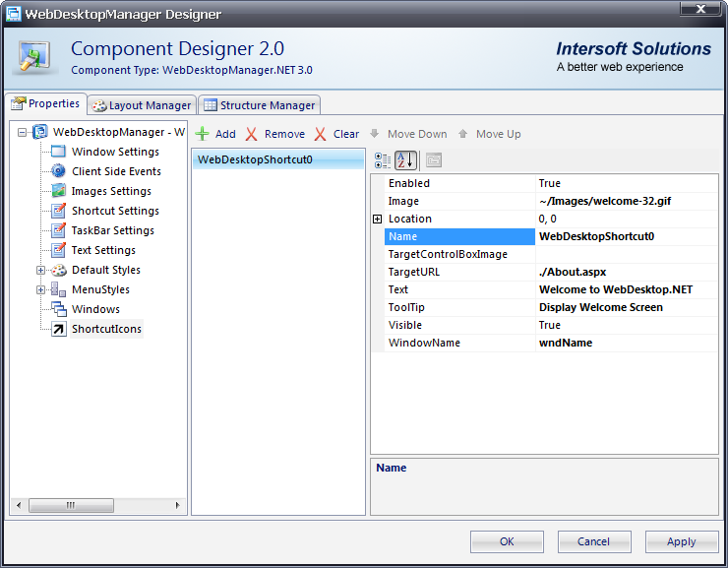Screen dimensions: 728x568
Task: Toggle Alphabetical sort icon in property grid
Action: click(x=406, y=160)
